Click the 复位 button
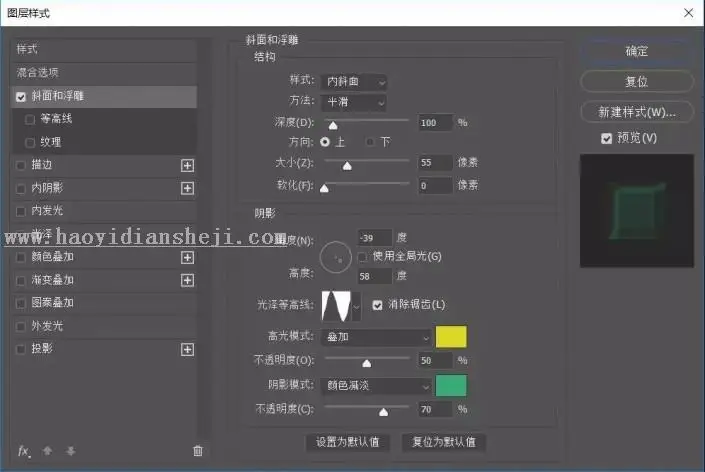The height and width of the screenshot is (472, 705). [637, 82]
